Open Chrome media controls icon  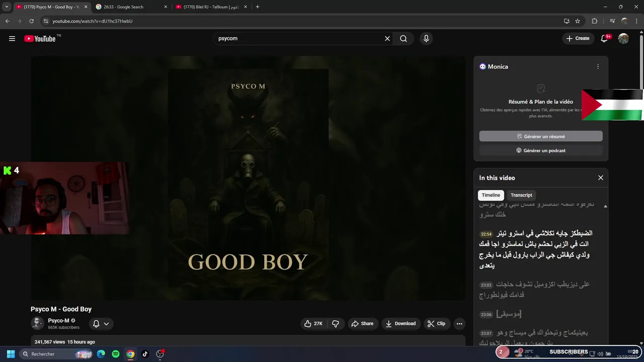612,21
